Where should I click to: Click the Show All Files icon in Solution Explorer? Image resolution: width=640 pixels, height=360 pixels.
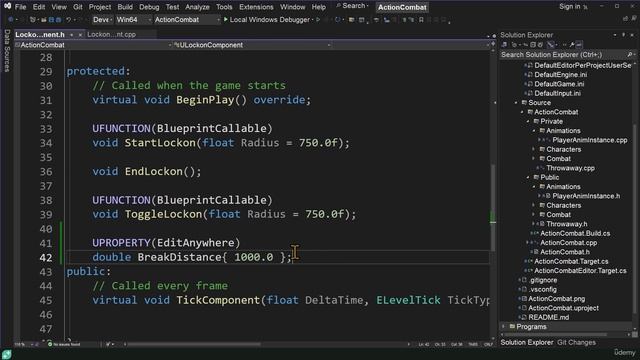pos(541,44)
